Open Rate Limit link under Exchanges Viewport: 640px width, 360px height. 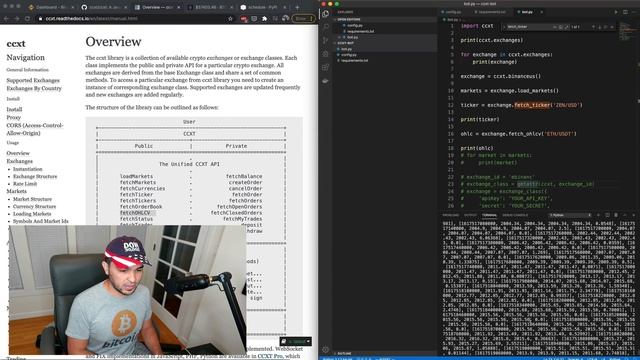coord(25,184)
